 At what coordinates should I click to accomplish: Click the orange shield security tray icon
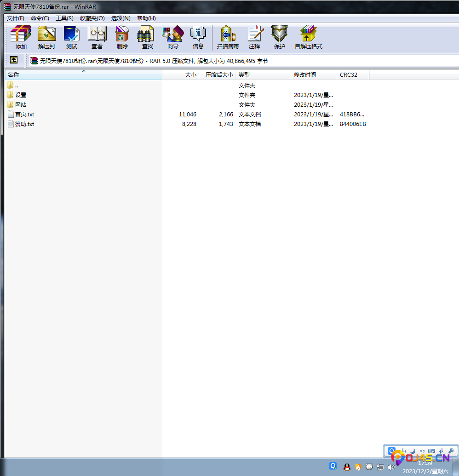click(x=358, y=467)
